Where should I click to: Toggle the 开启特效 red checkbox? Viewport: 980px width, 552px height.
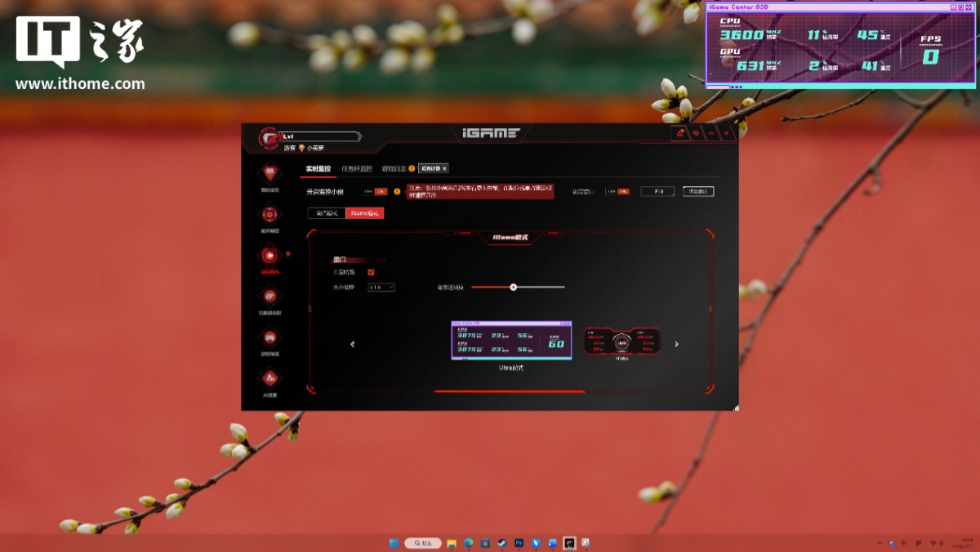(x=371, y=272)
